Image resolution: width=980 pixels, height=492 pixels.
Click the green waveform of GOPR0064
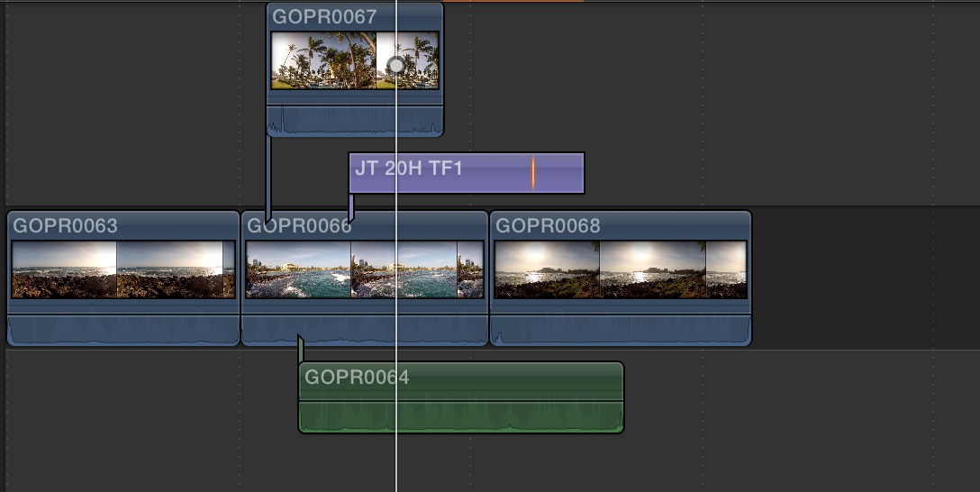point(459,415)
